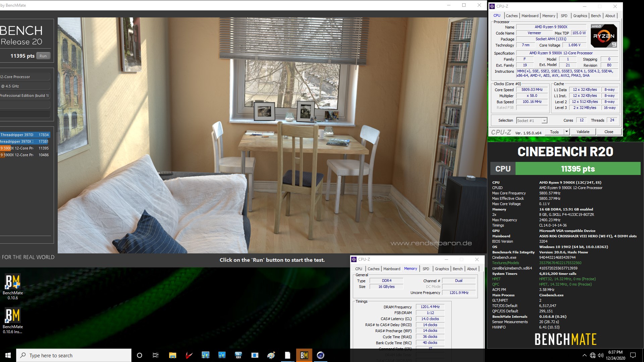Select the 17381 Threadripper 3970X ranking row
The height and width of the screenshot is (362, 644).
tap(25, 141)
